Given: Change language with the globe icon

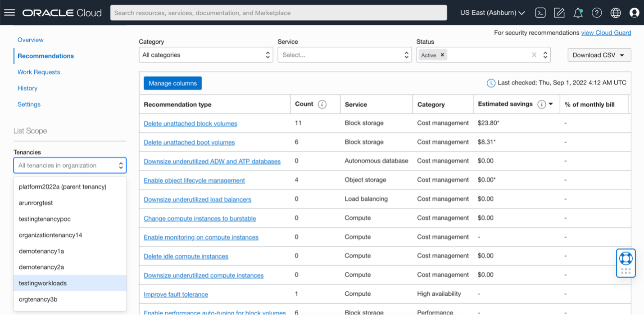Looking at the screenshot, I should 615,13.
